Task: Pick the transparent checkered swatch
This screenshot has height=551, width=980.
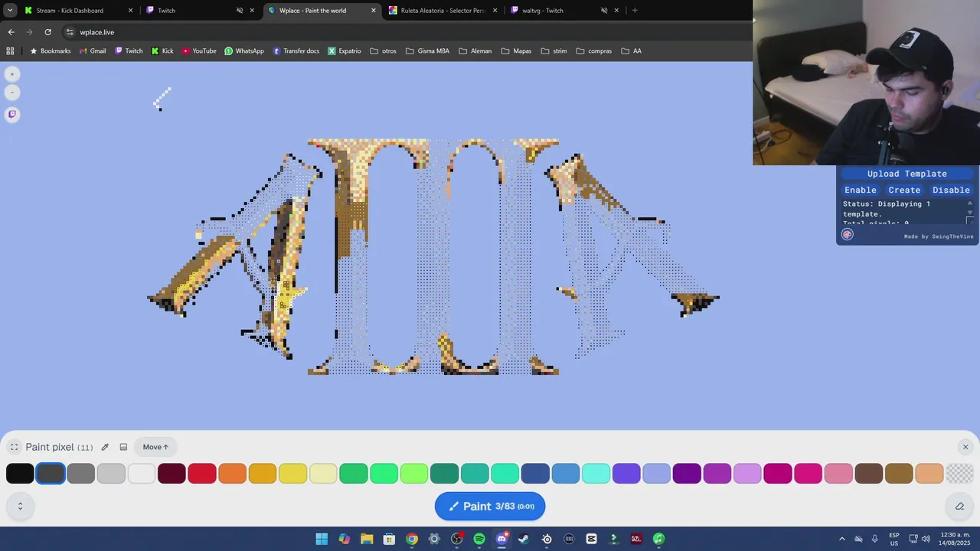Action: [x=959, y=474]
